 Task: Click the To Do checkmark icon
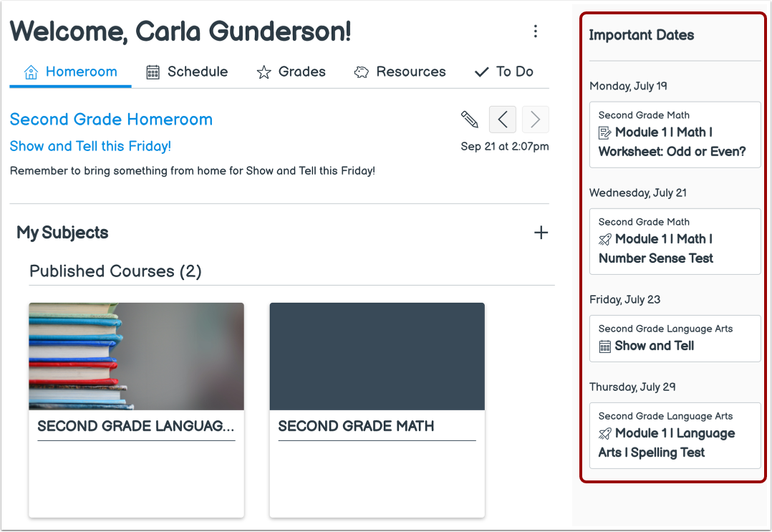(481, 72)
